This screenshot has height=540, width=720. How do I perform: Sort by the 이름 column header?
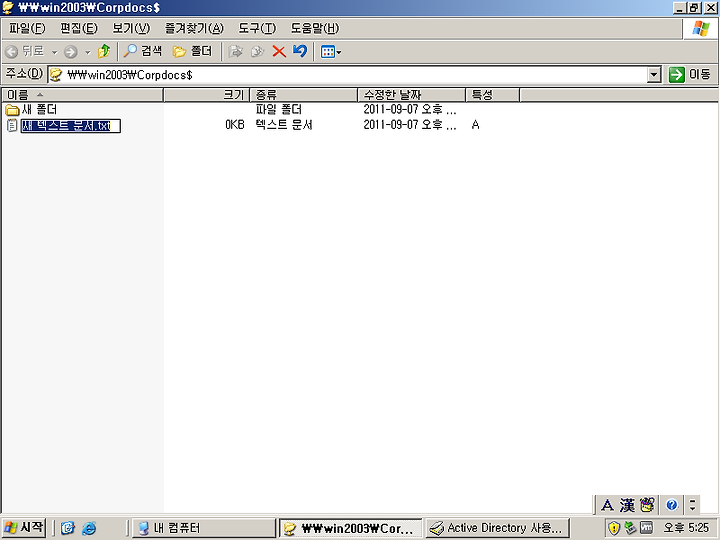(83, 95)
